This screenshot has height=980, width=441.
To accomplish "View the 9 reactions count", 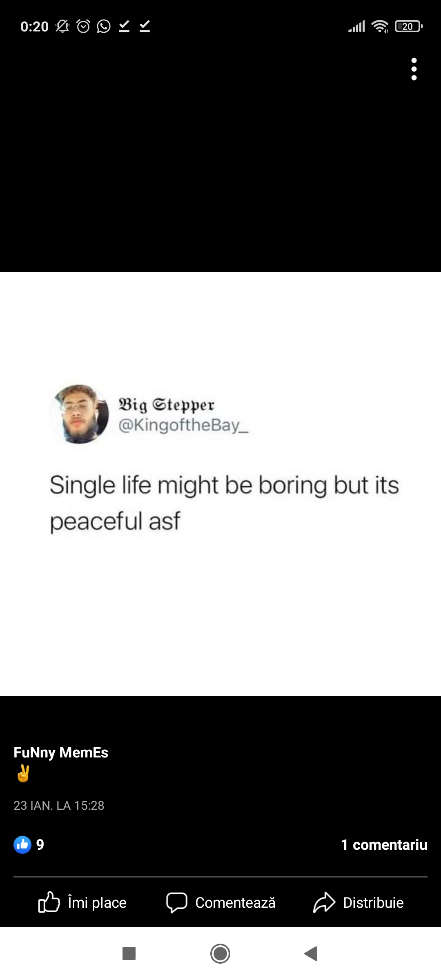I will (x=40, y=844).
